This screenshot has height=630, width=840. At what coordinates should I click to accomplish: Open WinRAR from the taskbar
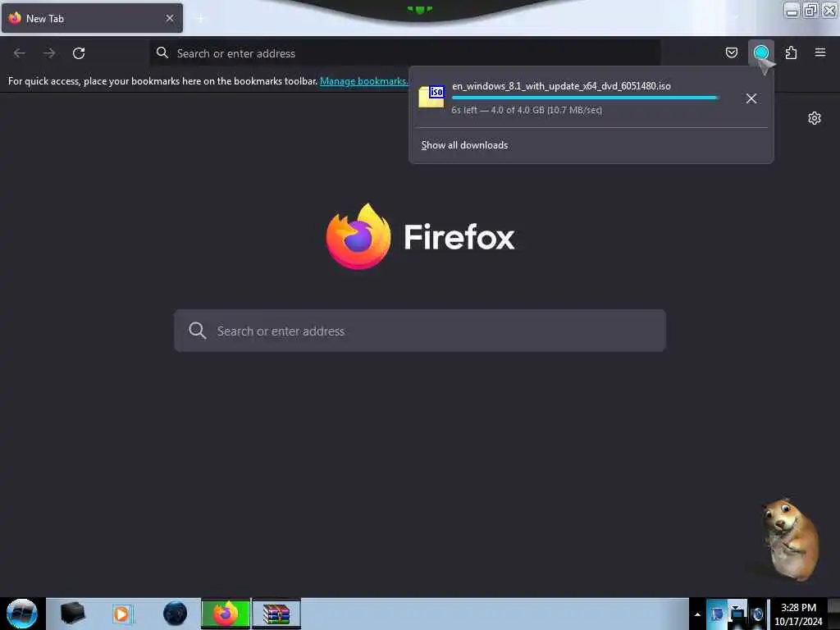276,614
